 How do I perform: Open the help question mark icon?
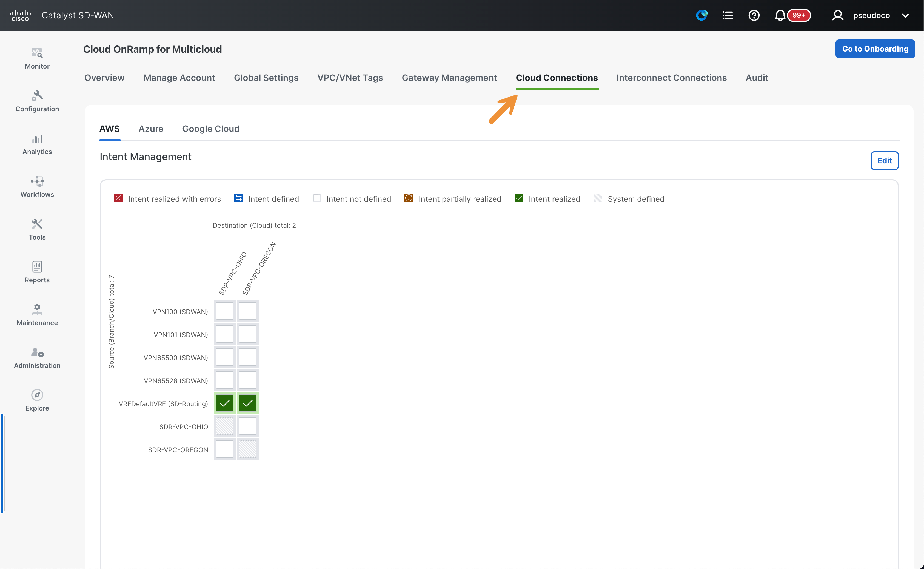(x=754, y=15)
